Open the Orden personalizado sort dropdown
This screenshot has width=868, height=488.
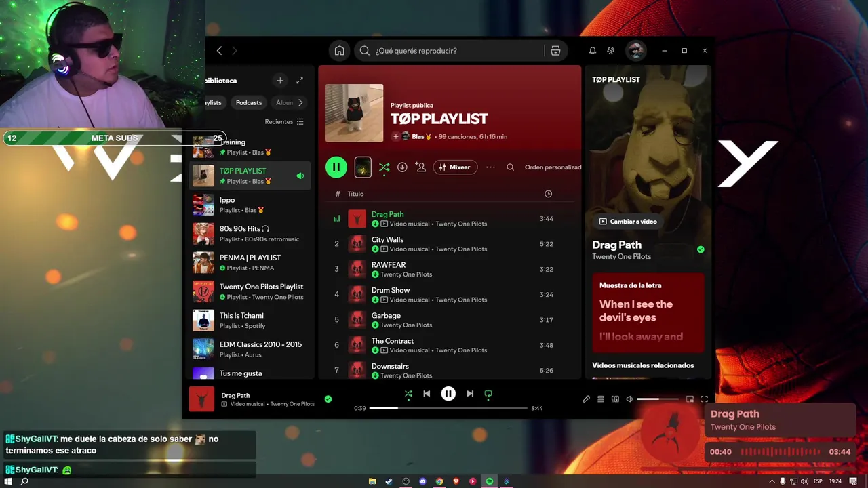click(x=553, y=167)
